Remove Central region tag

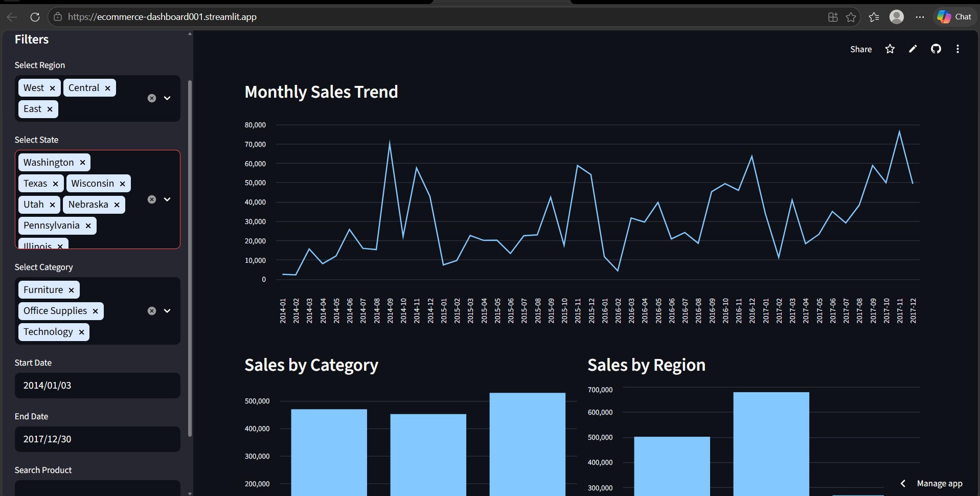point(107,88)
